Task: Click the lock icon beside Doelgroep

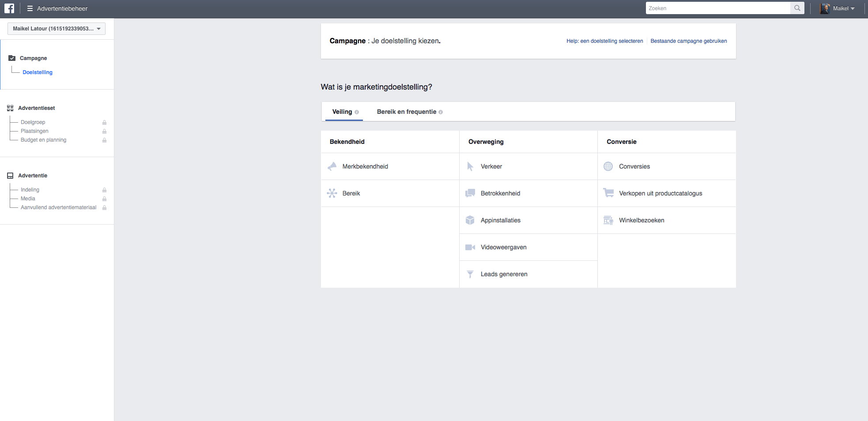Action: 105,122
